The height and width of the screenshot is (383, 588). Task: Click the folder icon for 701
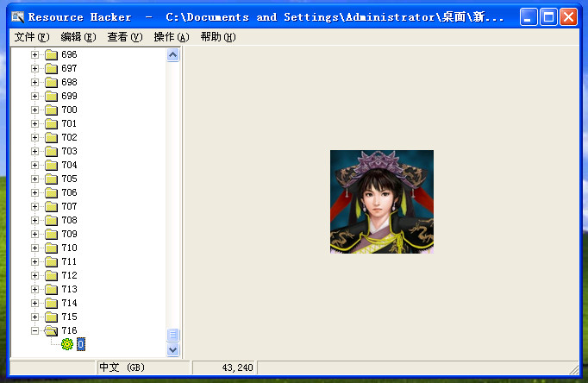coord(52,124)
